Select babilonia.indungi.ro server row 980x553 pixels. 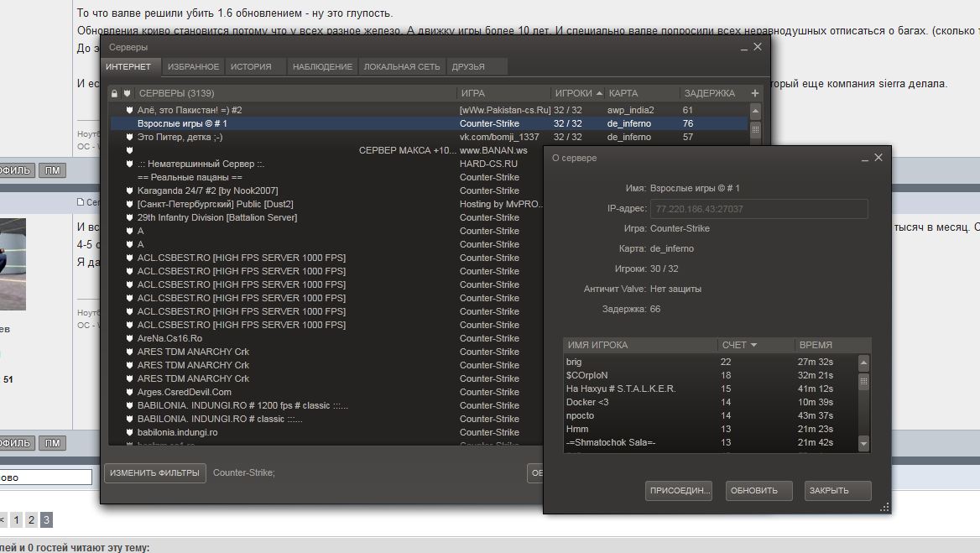(x=178, y=432)
